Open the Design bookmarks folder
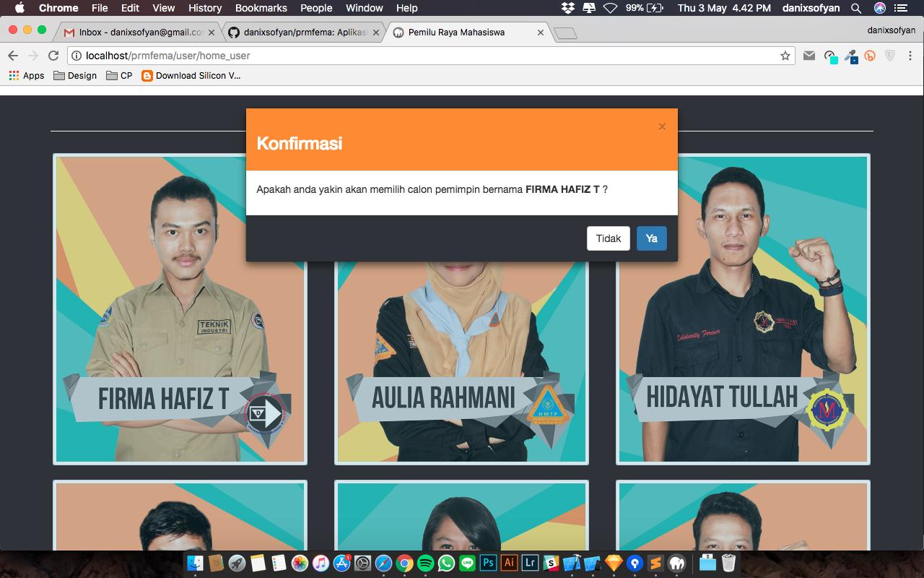Image resolution: width=924 pixels, height=578 pixels. point(75,75)
